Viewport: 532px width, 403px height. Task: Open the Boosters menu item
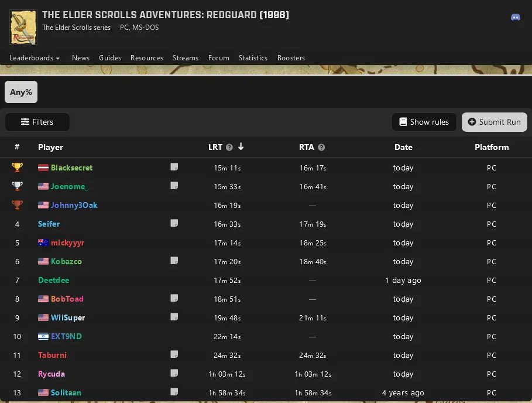tap(291, 58)
